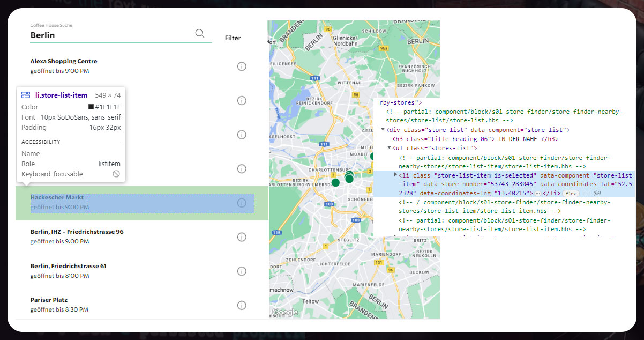
Task: Expand the ellipsis inside the li element
Action: click(x=538, y=193)
